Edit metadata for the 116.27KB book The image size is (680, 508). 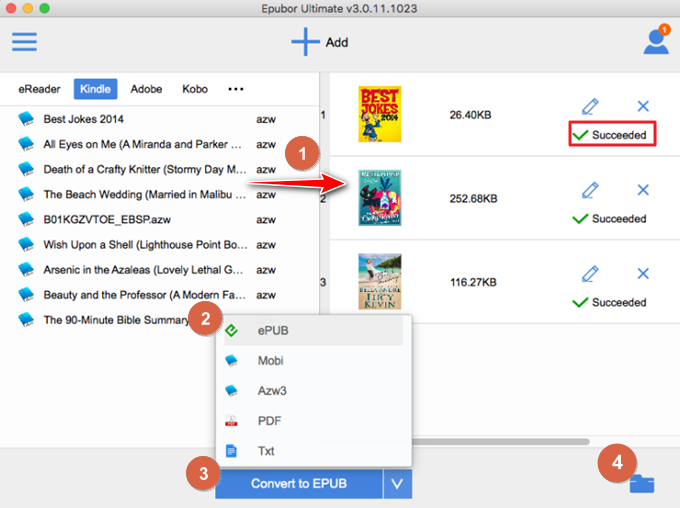[590, 274]
